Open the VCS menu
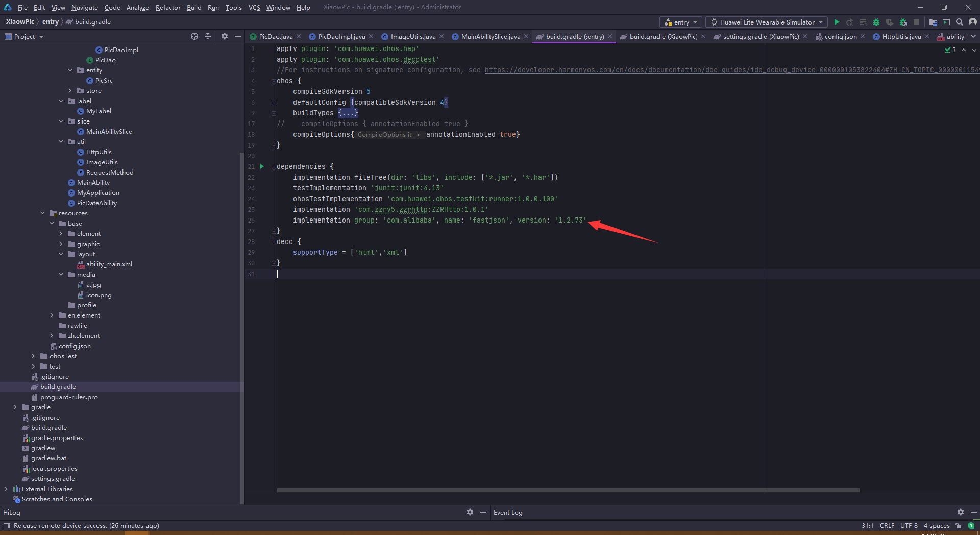This screenshot has width=980, height=535. 254,7
